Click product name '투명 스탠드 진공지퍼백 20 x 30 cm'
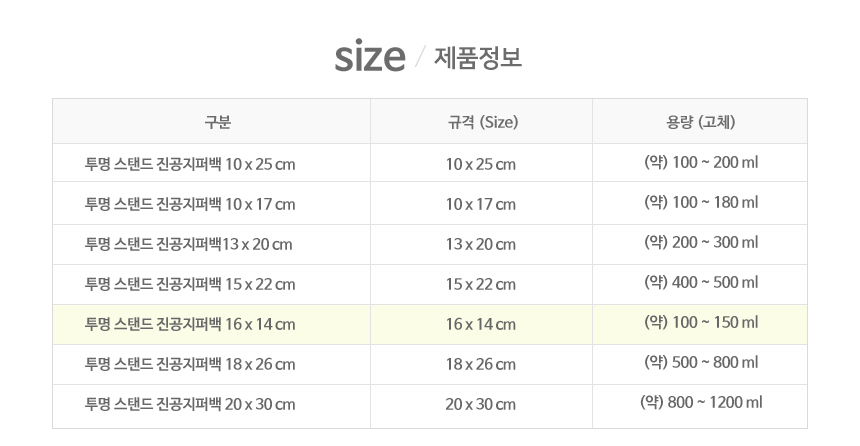Image resolution: width=860 pixels, height=446 pixels. [x=191, y=404]
